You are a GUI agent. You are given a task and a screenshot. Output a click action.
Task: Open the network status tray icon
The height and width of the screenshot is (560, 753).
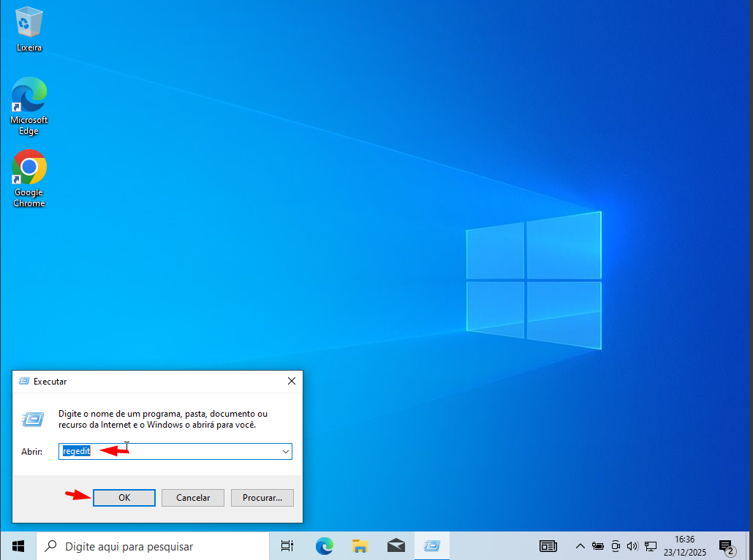pyautogui.click(x=650, y=546)
